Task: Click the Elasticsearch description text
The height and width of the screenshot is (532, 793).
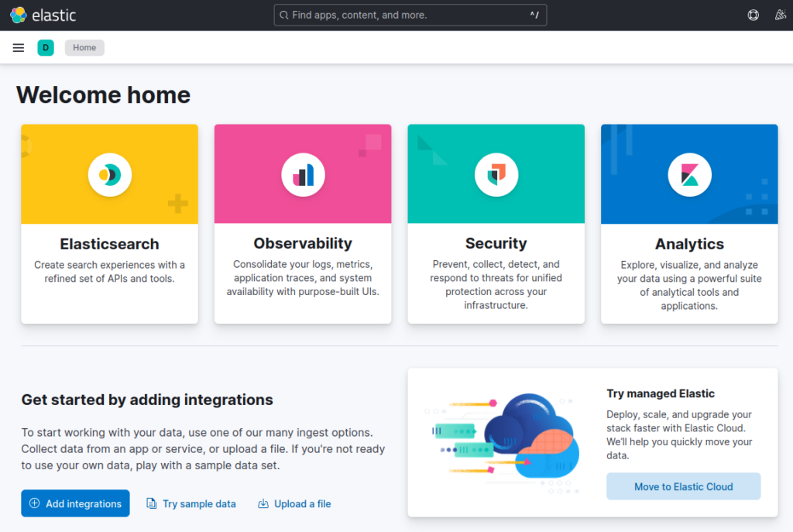Action: pyautogui.click(x=110, y=272)
